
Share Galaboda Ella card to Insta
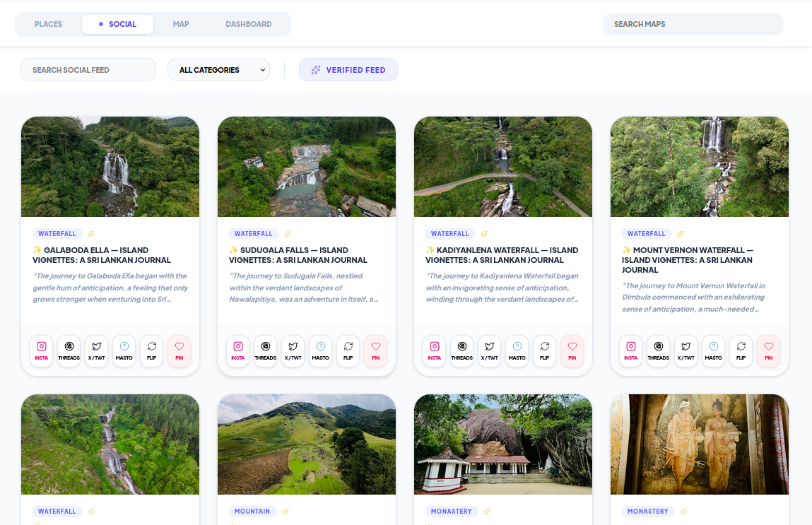click(42, 351)
